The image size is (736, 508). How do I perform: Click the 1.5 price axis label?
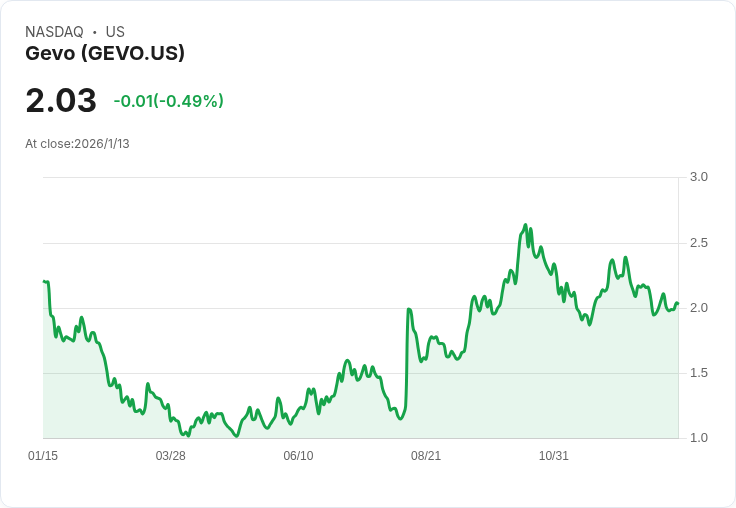[699, 373]
